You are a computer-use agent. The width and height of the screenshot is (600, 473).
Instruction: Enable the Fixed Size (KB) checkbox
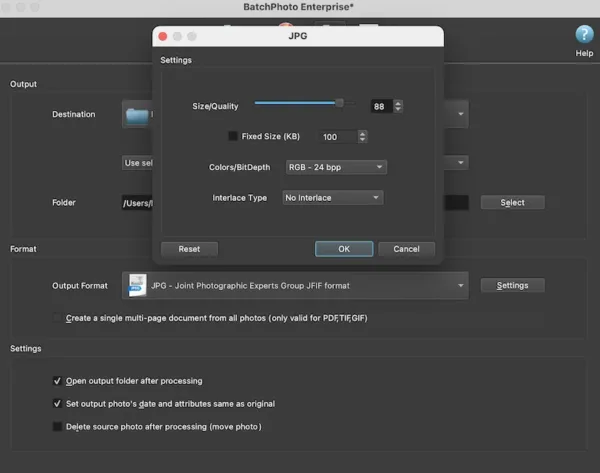pos(233,136)
